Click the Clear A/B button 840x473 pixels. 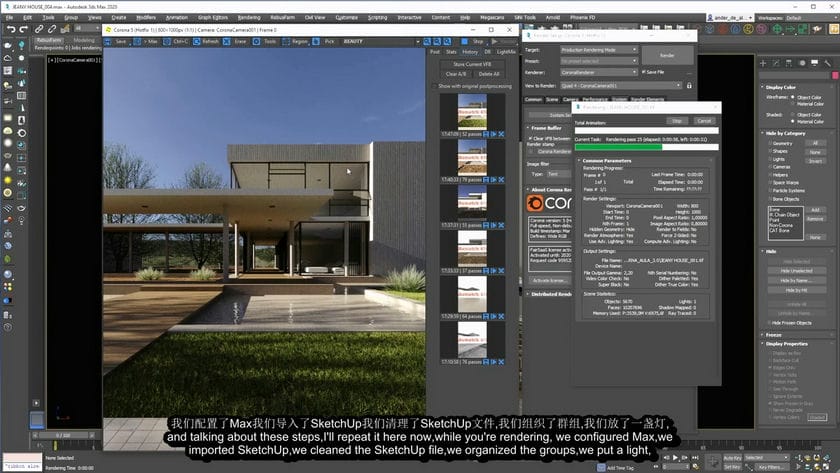click(x=456, y=74)
